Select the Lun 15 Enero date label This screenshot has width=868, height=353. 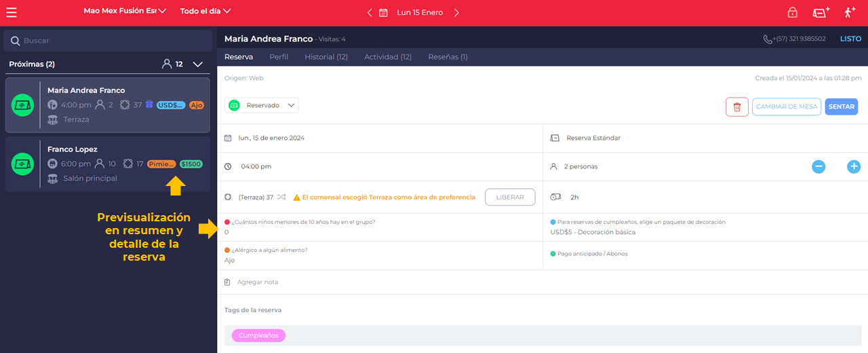point(420,13)
